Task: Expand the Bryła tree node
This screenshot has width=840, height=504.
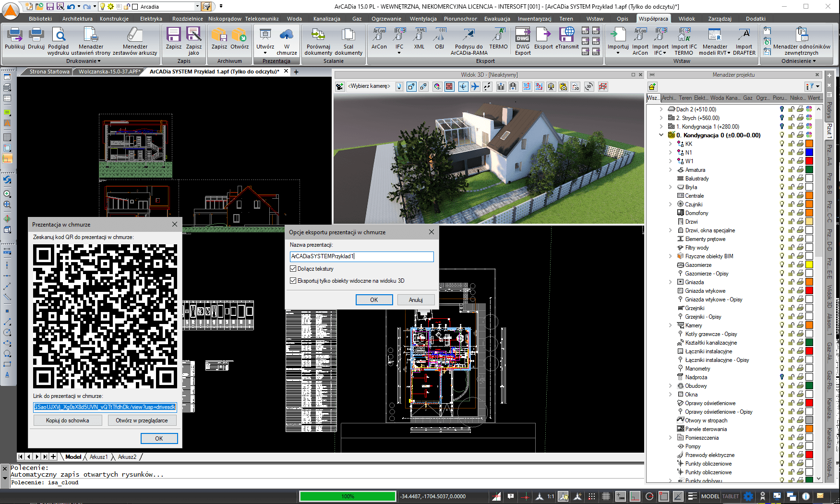Action: 671,187
